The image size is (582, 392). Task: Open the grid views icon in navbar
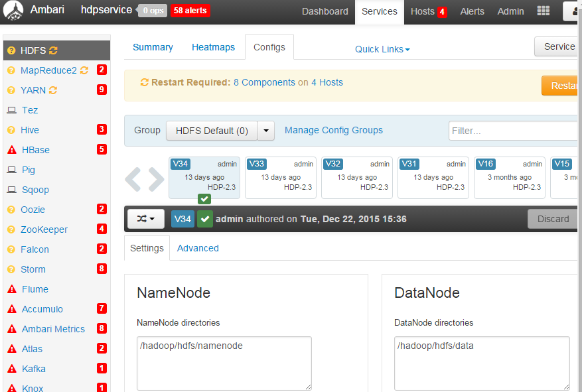pos(544,11)
